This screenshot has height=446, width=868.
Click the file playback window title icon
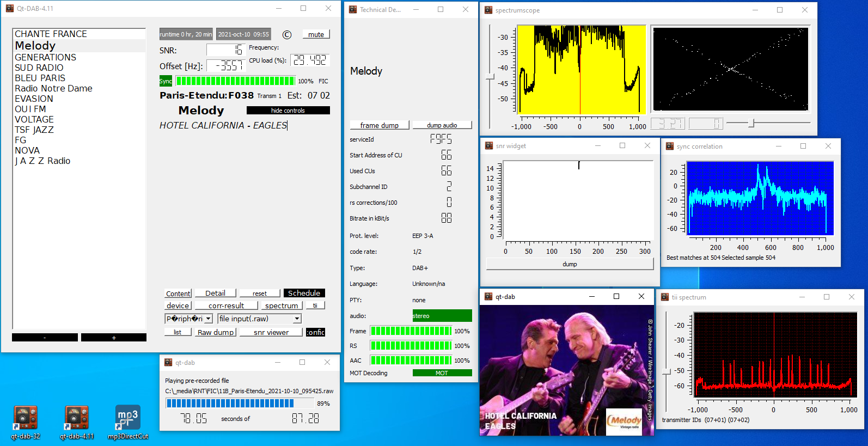tap(168, 362)
